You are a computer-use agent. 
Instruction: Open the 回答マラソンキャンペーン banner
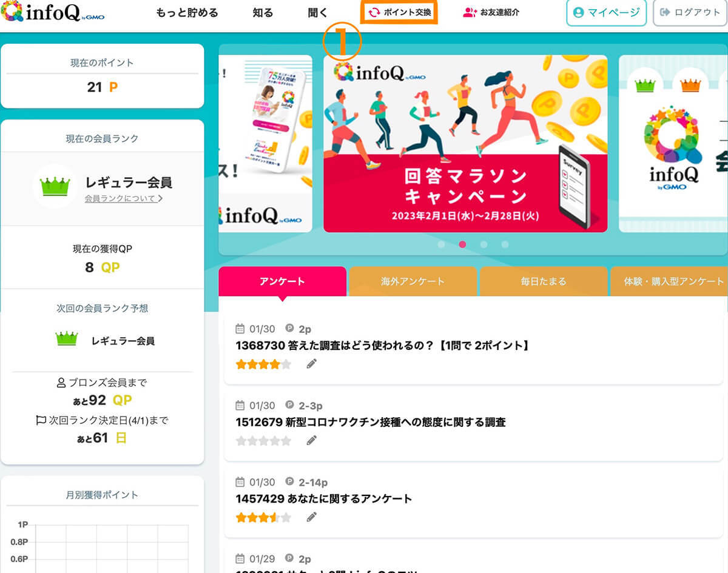(x=465, y=144)
